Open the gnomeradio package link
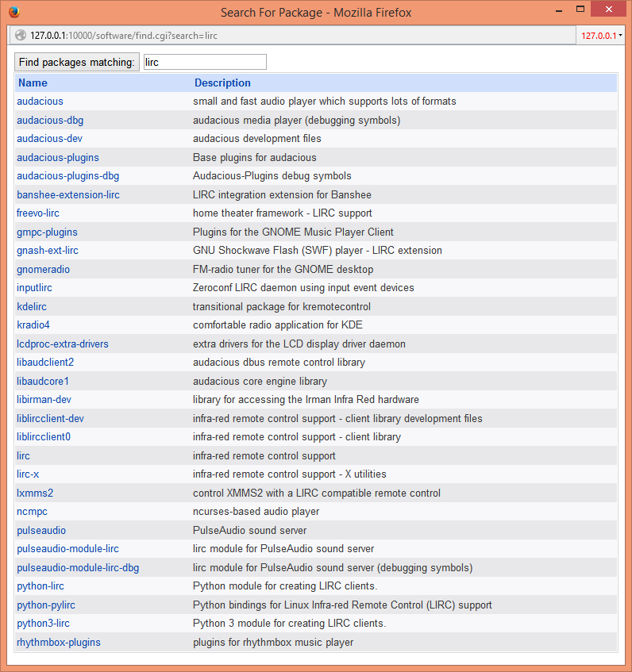632x672 pixels. pos(44,269)
